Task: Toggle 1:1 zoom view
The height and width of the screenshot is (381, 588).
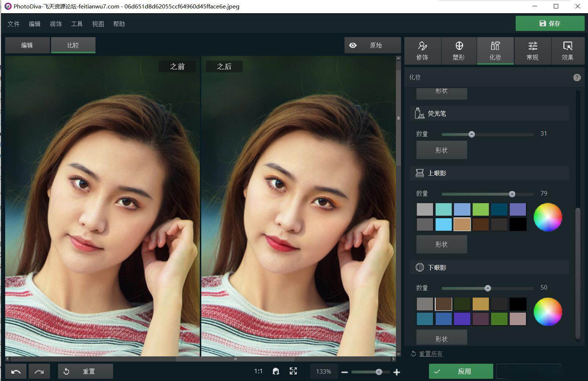Action: click(258, 371)
